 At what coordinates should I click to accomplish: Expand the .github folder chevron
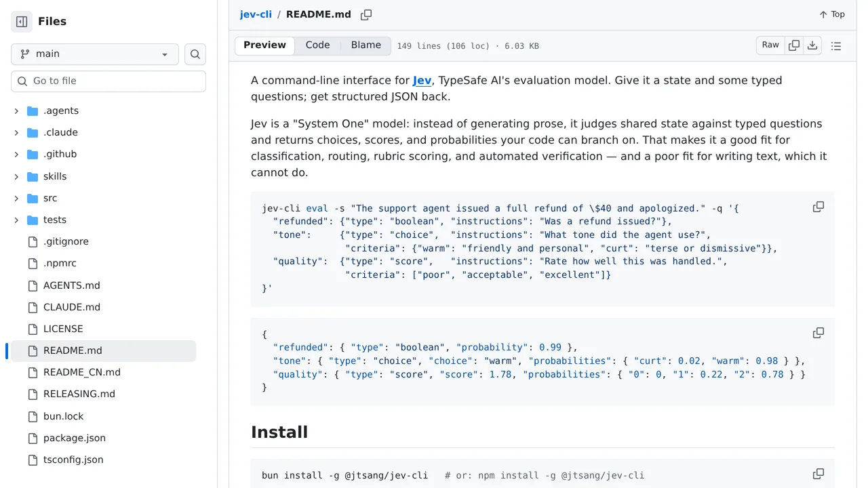(16, 155)
